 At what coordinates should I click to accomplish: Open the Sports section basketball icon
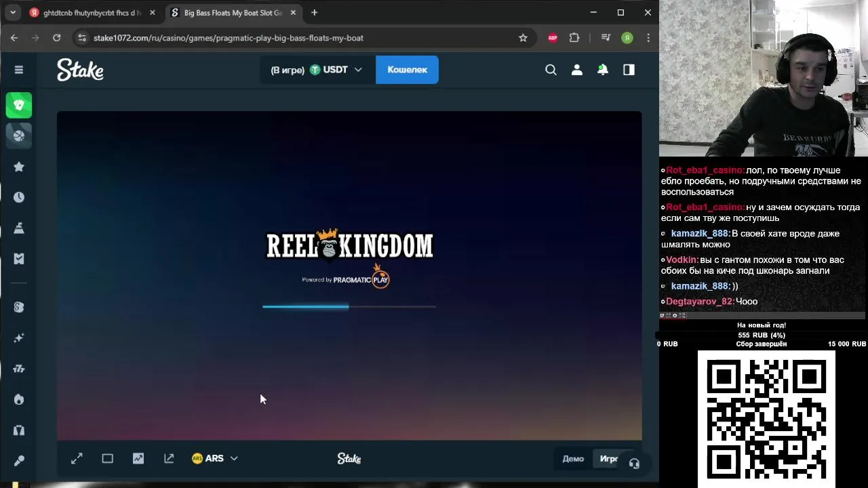[x=19, y=136]
